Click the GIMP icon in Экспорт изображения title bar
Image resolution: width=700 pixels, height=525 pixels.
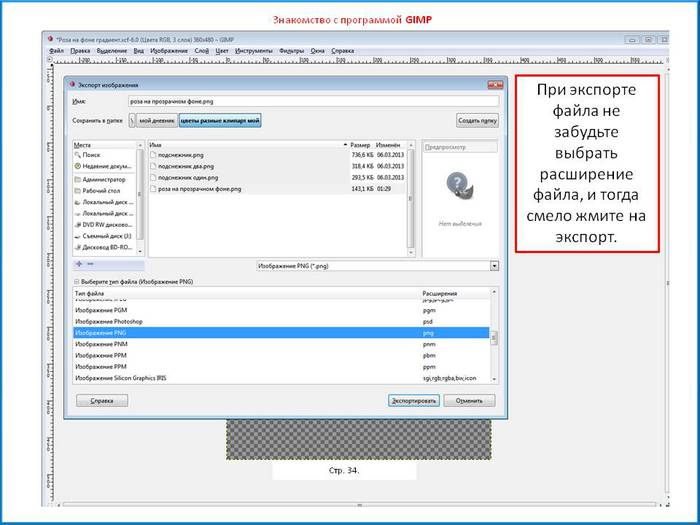click(72, 84)
